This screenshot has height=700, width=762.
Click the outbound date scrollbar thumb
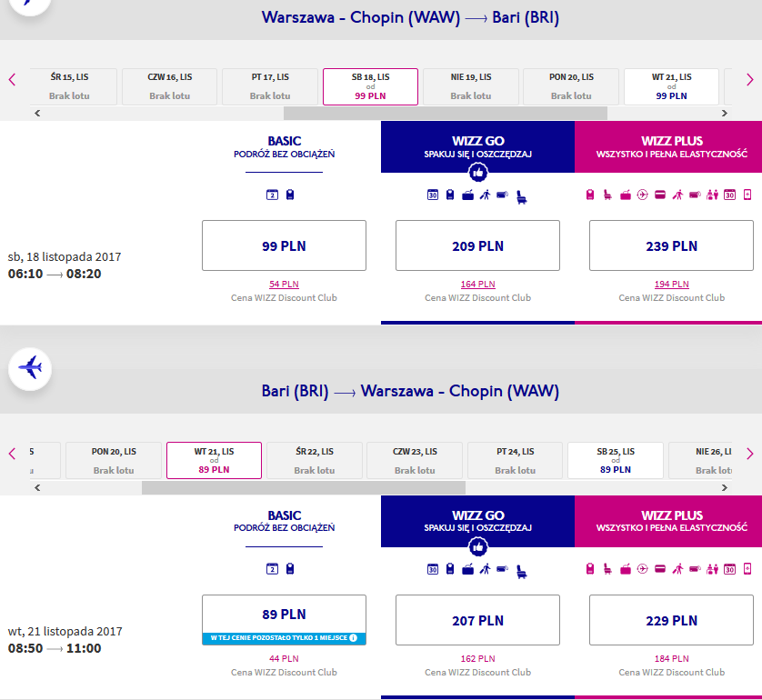[x=446, y=114]
